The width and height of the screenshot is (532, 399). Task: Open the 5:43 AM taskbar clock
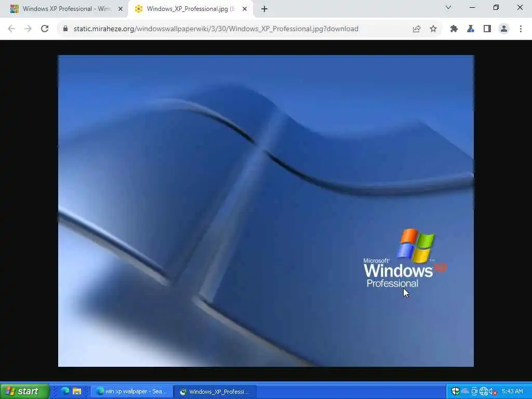512,391
